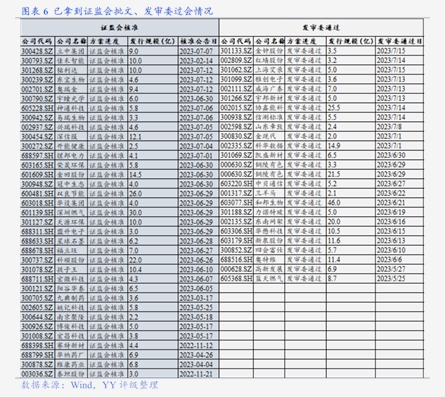Click issue size value 12.1
The image size is (445, 397).
coord(135,137)
